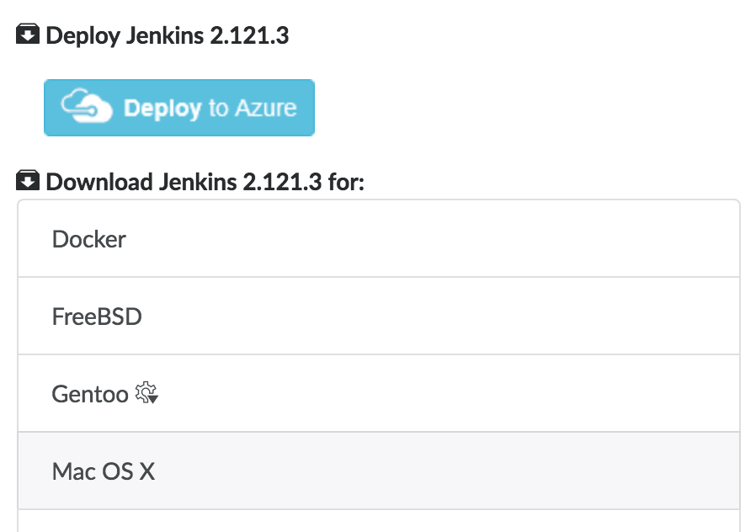Viewport: 756px width, 532px height.
Task: Click the word "Azure" on the blue button
Action: (x=264, y=109)
